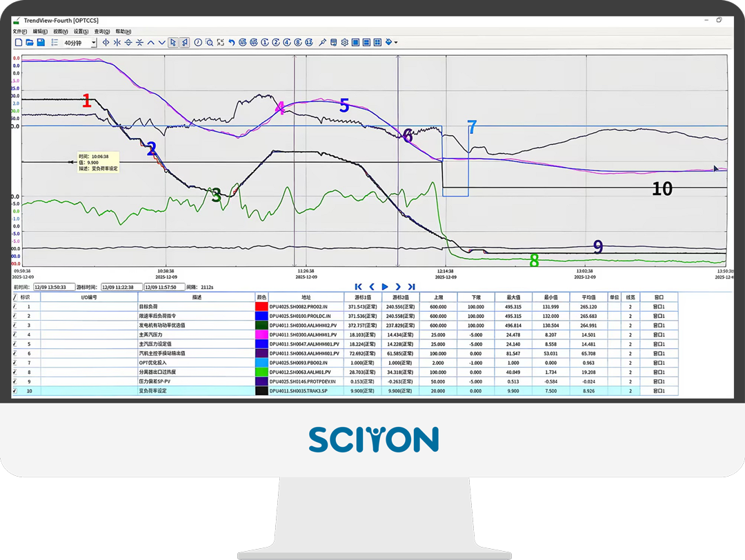Uncheck row 1 目标负荷 checkbox
This screenshot has height=560, width=745.
[14, 307]
